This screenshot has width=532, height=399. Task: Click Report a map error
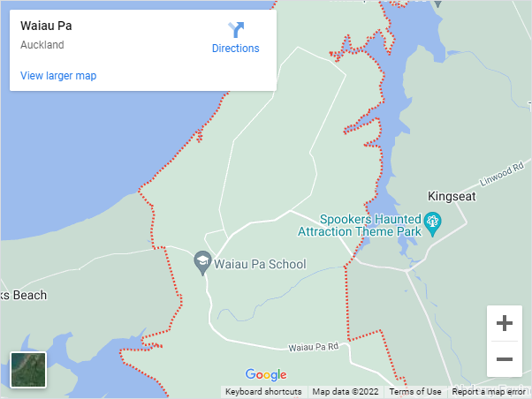(489, 392)
